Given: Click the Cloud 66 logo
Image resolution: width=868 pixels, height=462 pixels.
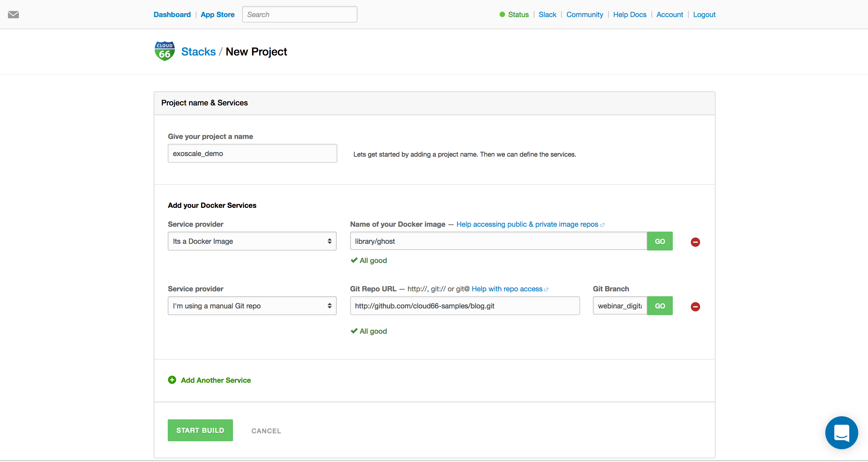Looking at the screenshot, I should pyautogui.click(x=164, y=51).
